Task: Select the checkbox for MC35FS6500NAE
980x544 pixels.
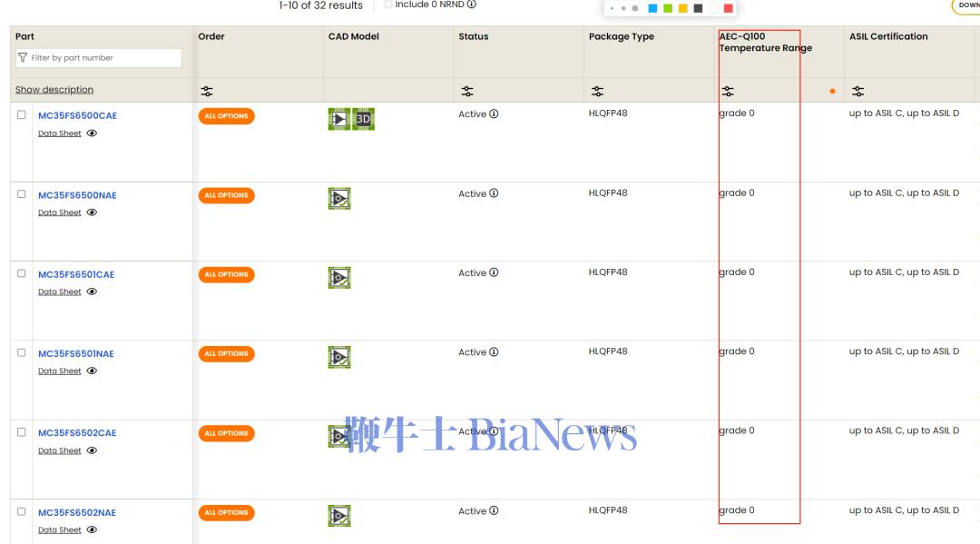Action: click(21, 194)
